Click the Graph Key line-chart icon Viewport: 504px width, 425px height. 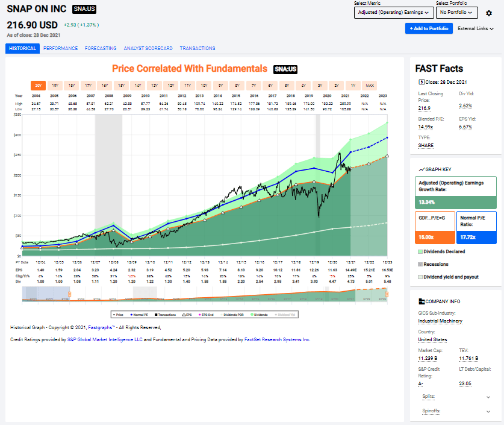click(x=422, y=169)
